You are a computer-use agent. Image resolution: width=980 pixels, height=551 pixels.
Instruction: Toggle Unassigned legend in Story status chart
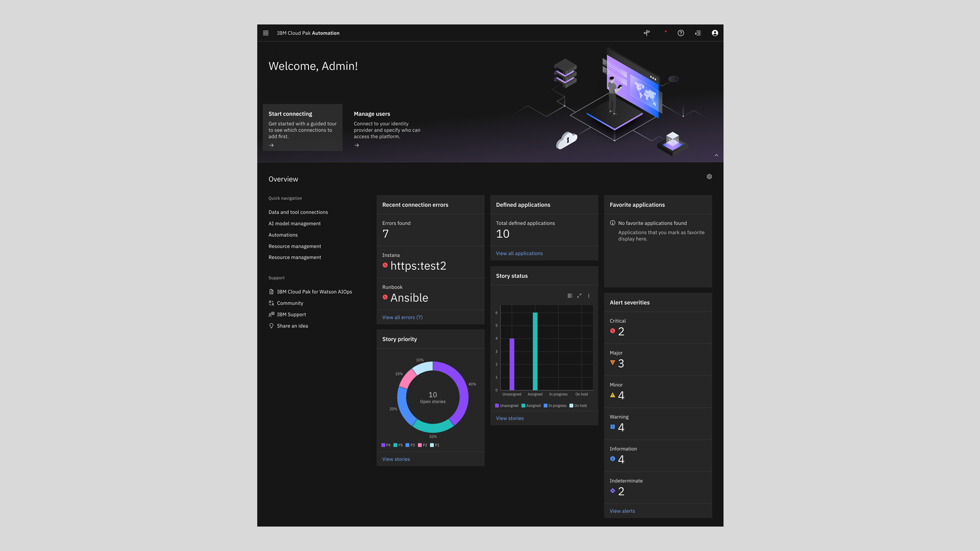(506, 406)
